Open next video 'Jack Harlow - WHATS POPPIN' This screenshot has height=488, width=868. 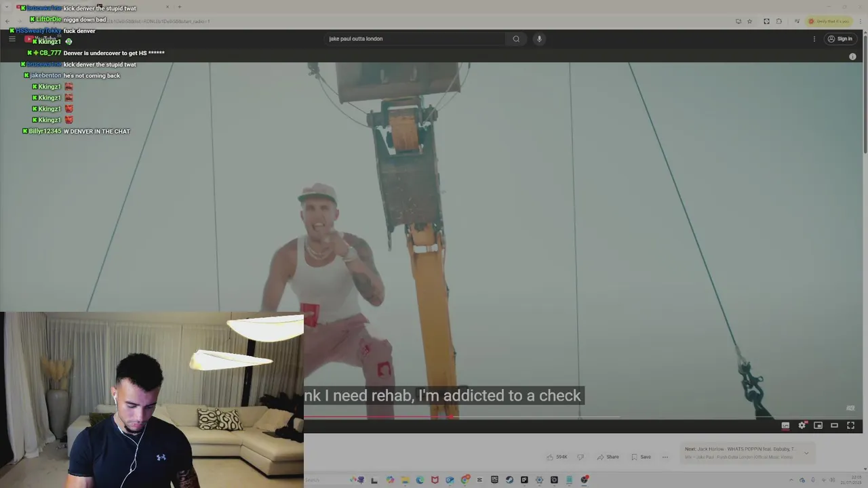pos(739,449)
